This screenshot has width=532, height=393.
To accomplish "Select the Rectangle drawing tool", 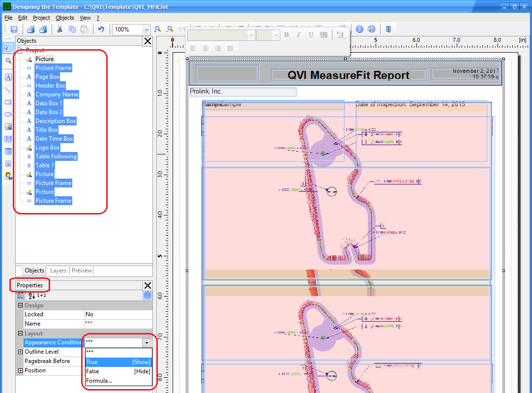I will [8, 102].
